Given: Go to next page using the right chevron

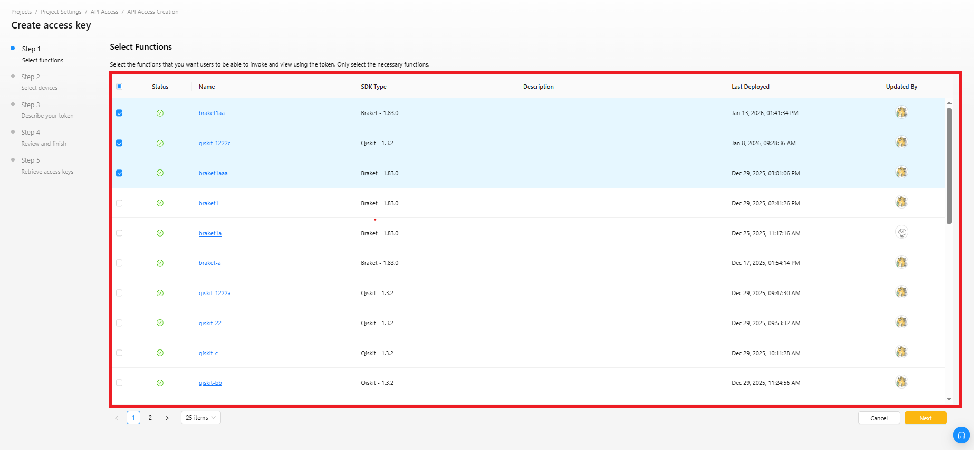Looking at the screenshot, I should pyautogui.click(x=167, y=418).
